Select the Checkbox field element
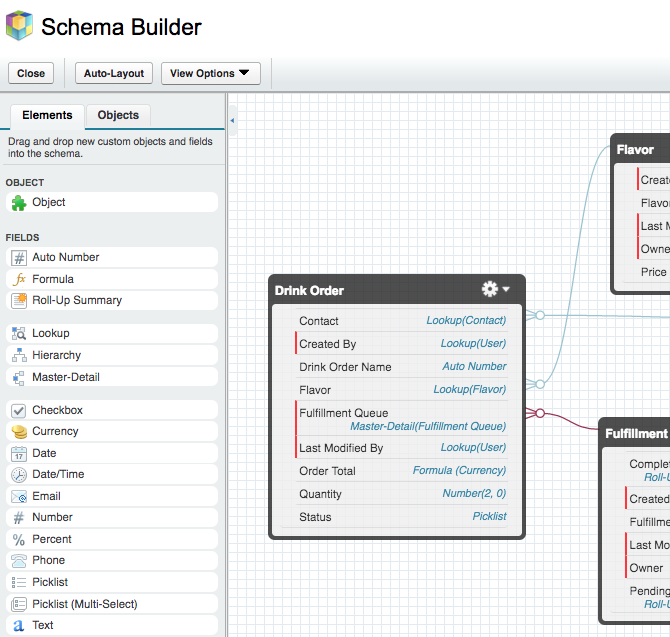Screen dimensions: 670x637 tap(111, 410)
